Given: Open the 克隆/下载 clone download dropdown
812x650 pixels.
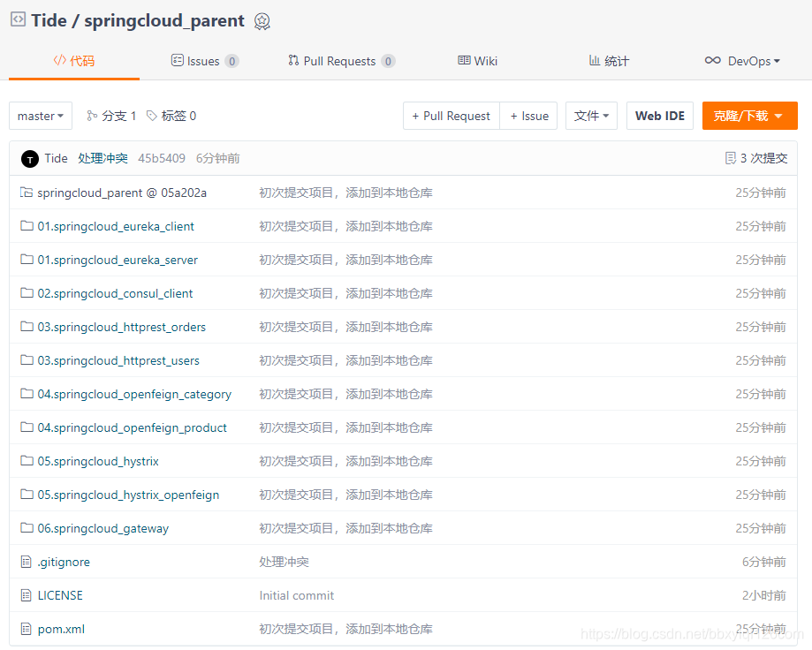Looking at the screenshot, I should pos(750,116).
